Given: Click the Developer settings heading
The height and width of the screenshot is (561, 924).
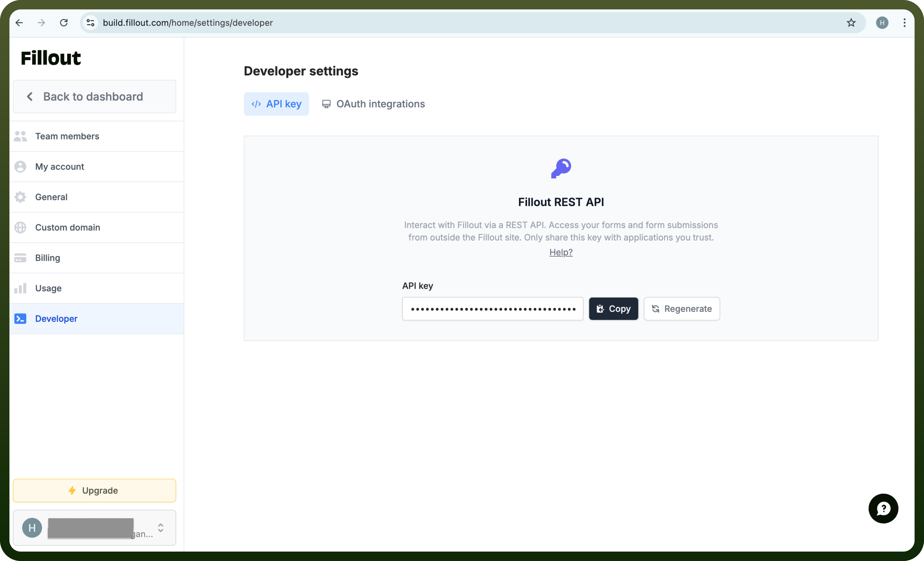Looking at the screenshot, I should click(x=301, y=71).
